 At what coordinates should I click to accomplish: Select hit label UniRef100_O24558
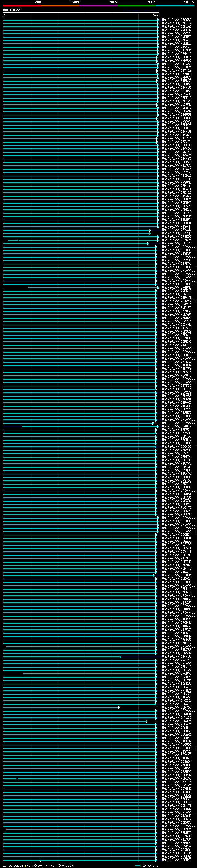tap(177, 115)
